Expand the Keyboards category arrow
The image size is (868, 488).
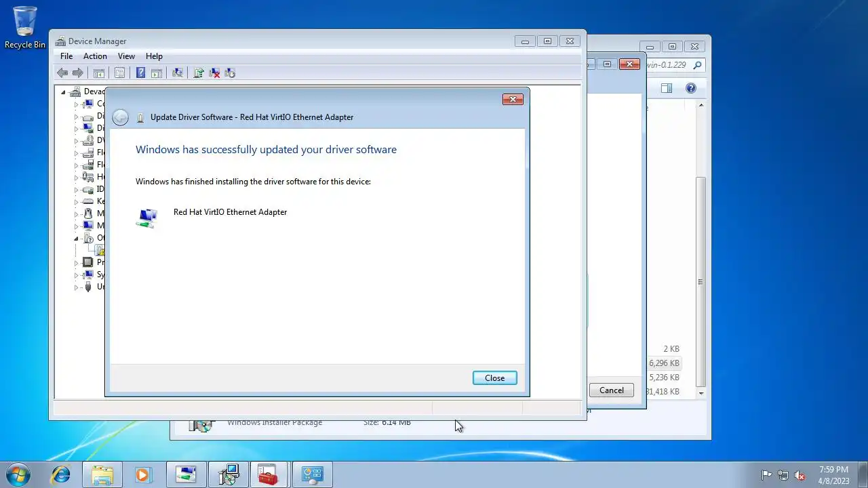point(76,202)
